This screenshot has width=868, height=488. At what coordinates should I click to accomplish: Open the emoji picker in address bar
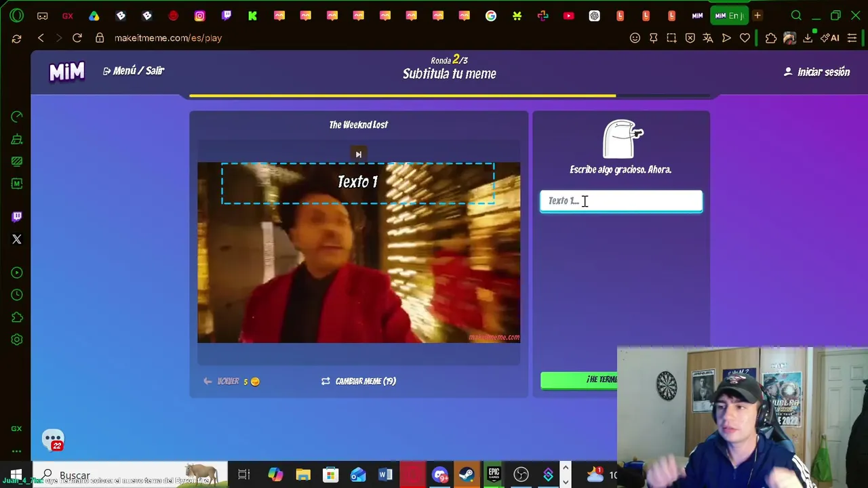click(x=635, y=38)
